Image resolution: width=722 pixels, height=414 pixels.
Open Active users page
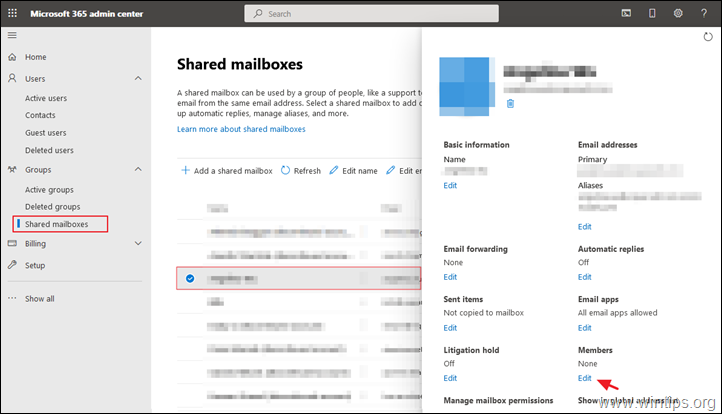coord(46,98)
